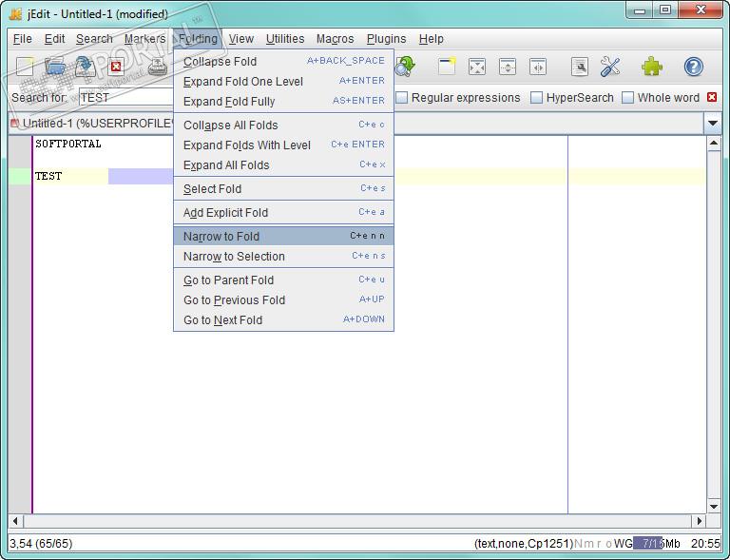
Task: Choose Add Explicit Fold
Action: pyautogui.click(x=283, y=213)
